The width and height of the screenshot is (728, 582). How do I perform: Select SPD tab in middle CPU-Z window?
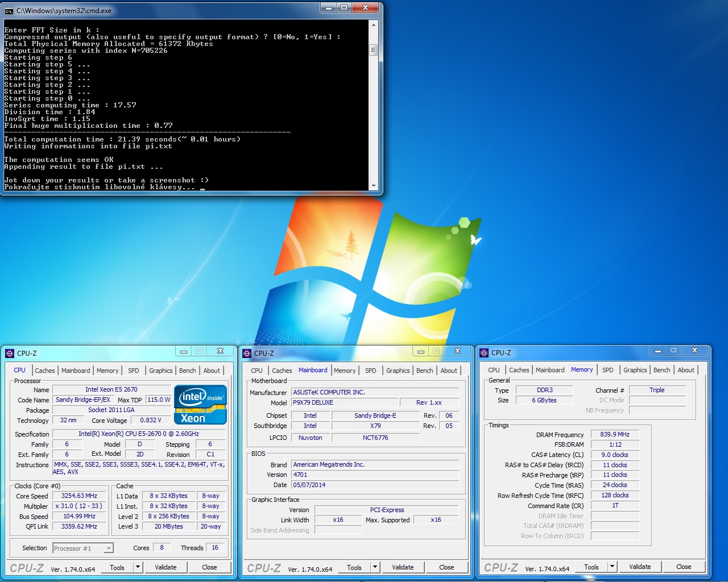coord(371,371)
